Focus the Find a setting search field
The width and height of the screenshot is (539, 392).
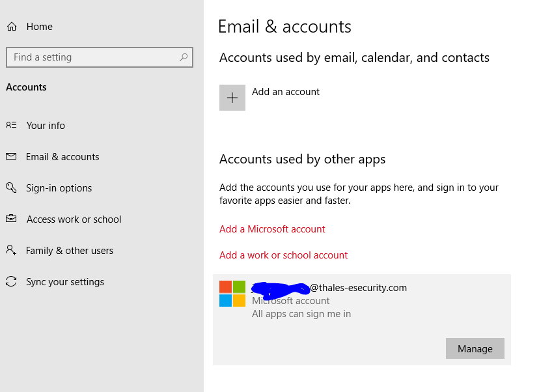pos(100,57)
